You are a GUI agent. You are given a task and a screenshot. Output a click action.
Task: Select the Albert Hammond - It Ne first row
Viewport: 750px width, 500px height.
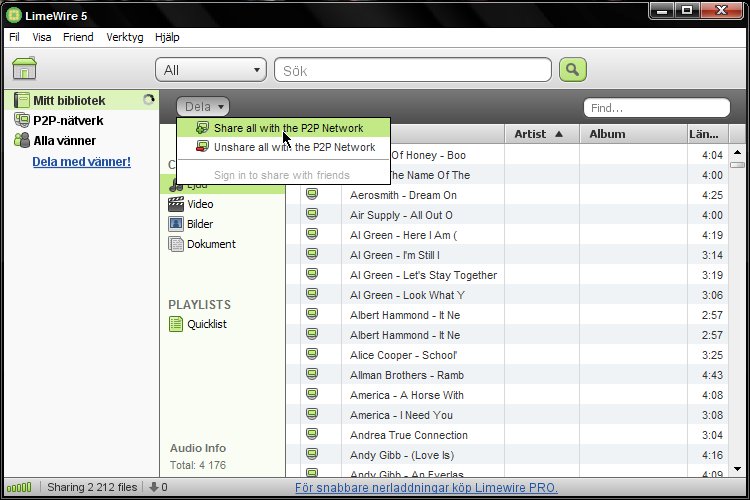tap(507, 315)
